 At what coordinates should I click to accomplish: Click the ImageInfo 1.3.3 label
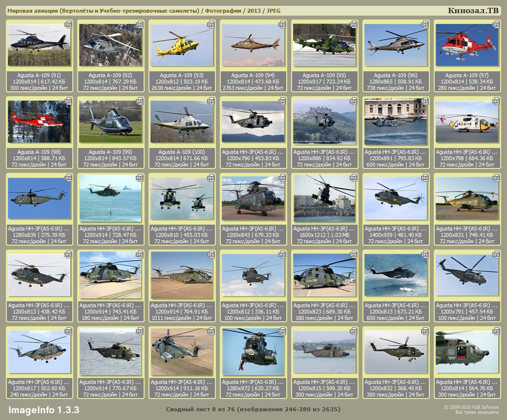point(43,409)
